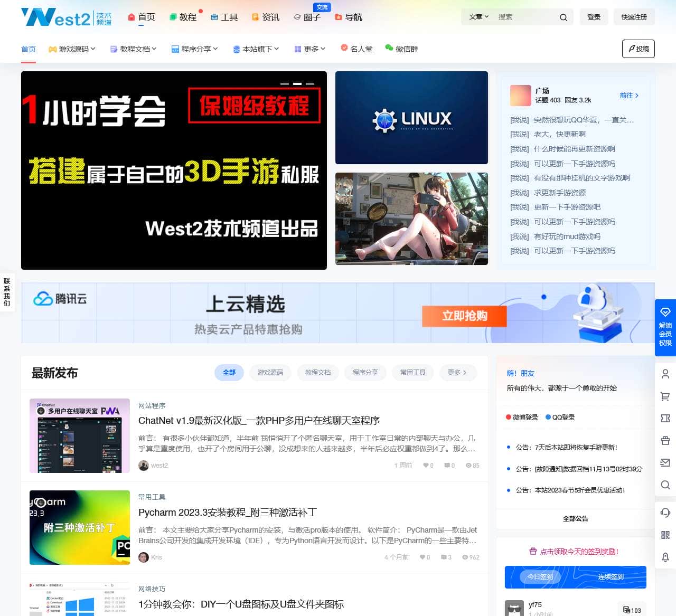Image resolution: width=676 pixels, height=616 pixels.
Task: Click the search magnifier icon in header
Action: (564, 17)
